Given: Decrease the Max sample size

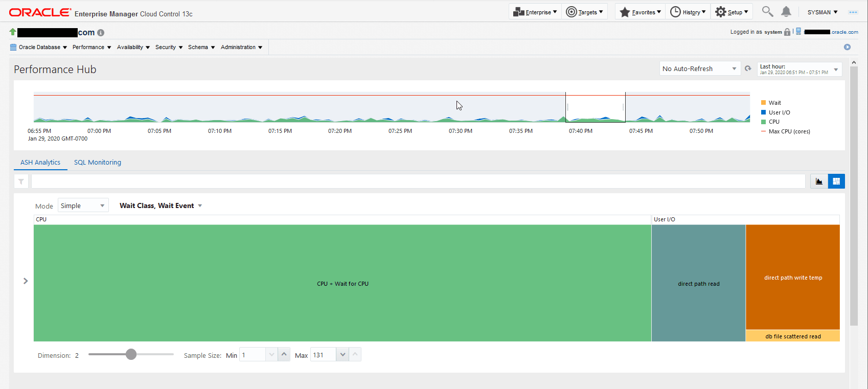Looking at the screenshot, I should point(342,355).
